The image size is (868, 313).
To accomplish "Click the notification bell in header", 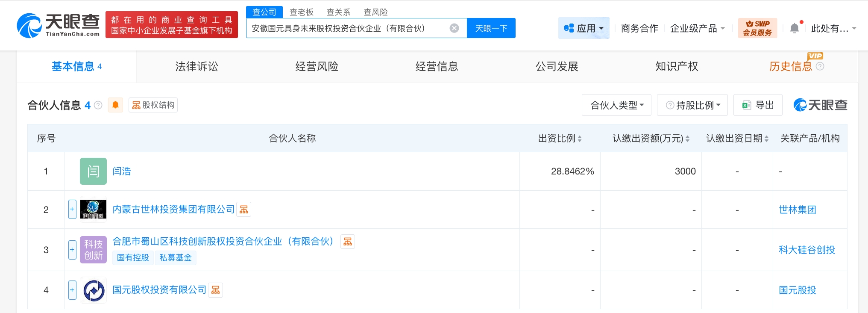I will [x=795, y=28].
